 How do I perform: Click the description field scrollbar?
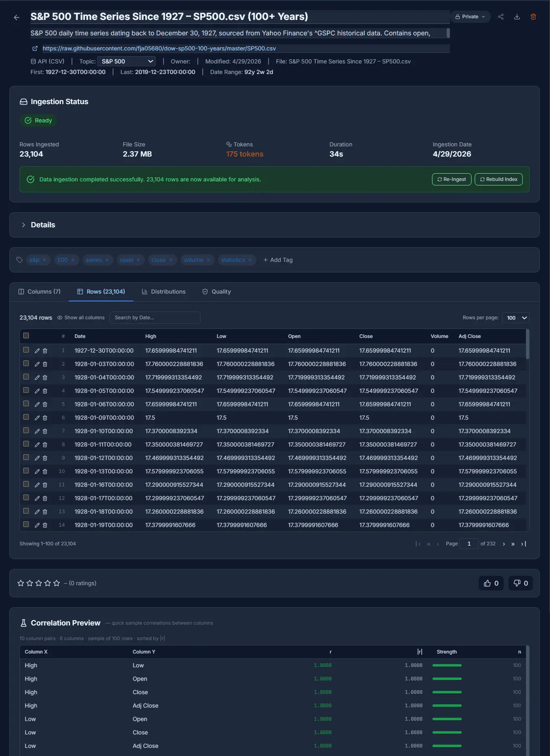(x=448, y=33)
